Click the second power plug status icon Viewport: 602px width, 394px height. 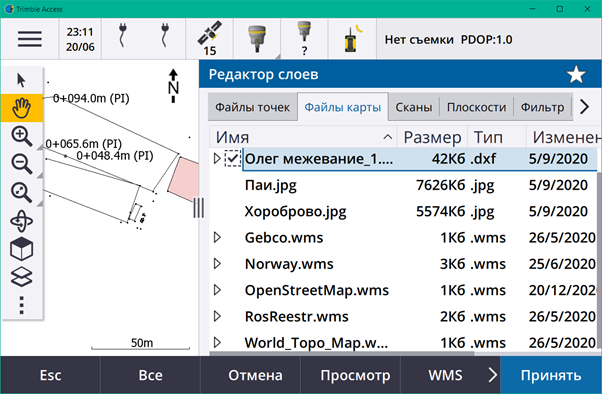164,35
